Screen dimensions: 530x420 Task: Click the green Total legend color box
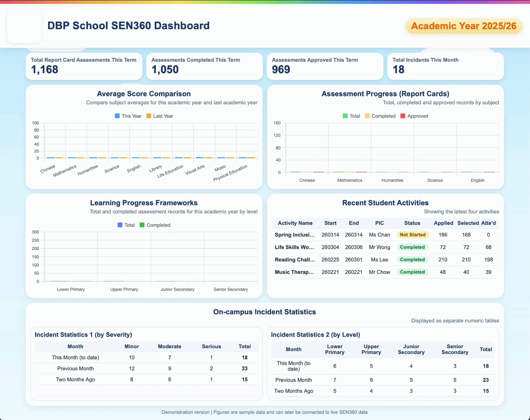click(x=345, y=116)
